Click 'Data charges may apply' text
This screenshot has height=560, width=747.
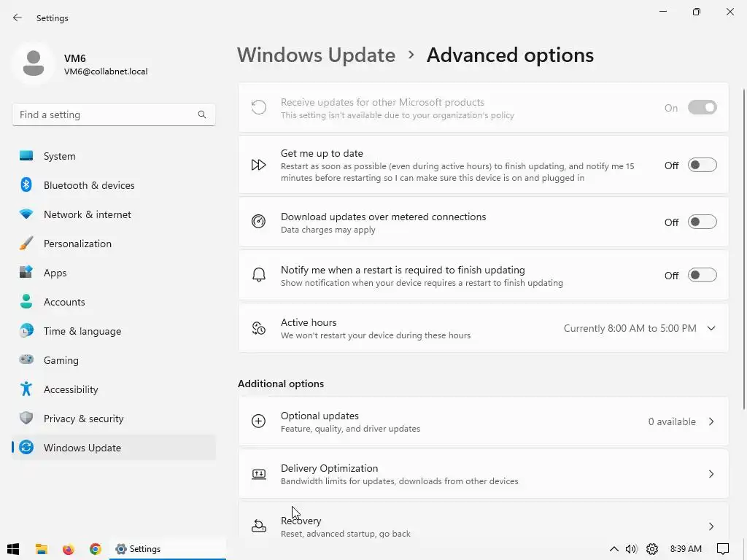pos(328,230)
